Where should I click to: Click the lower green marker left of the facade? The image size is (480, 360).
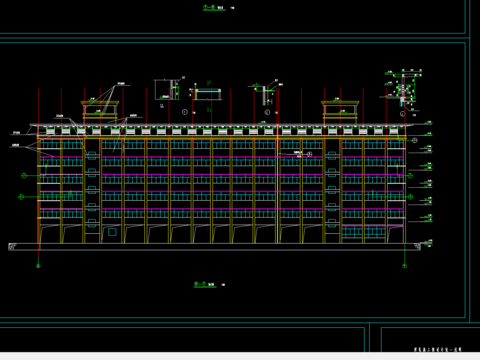[21, 197]
